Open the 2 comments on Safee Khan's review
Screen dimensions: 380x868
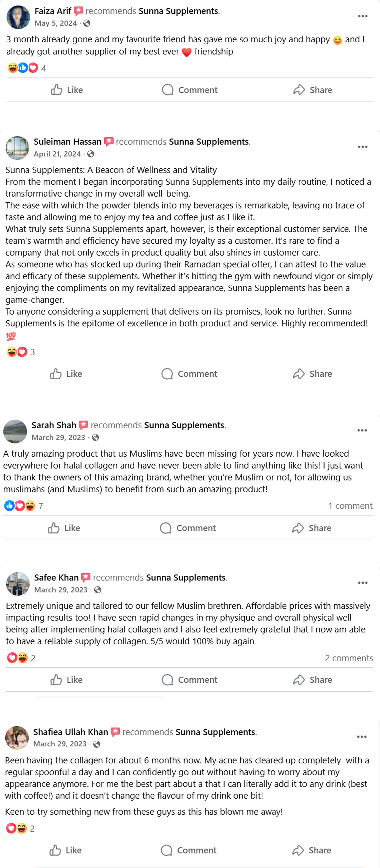[x=349, y=658]
